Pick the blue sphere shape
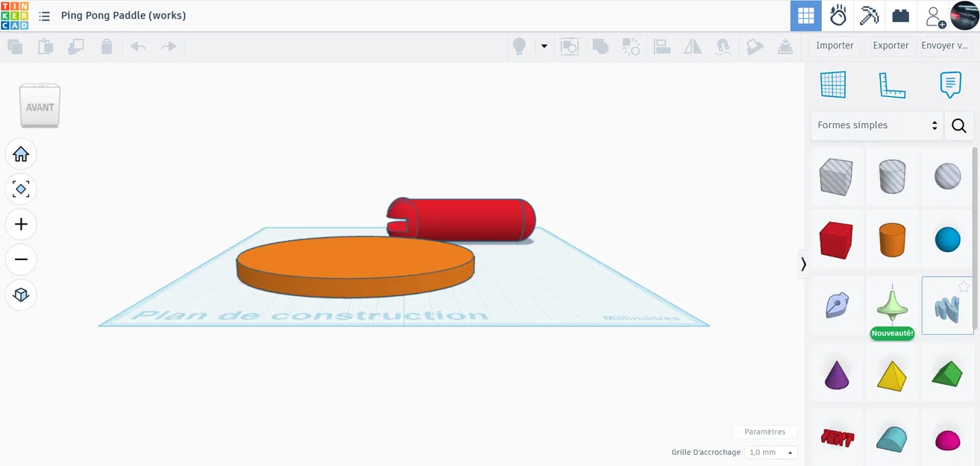Viewport: 980px width, 466px height. tap(947, 239)
